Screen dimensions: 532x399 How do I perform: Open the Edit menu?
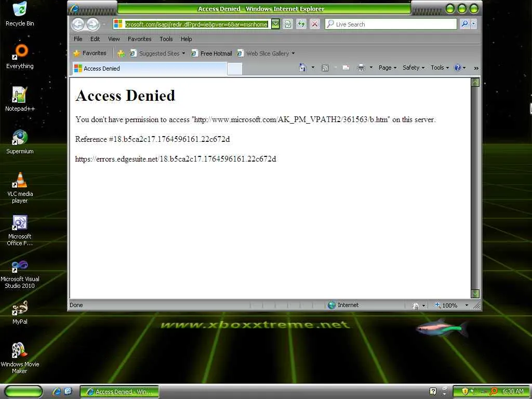pos(95,39)
